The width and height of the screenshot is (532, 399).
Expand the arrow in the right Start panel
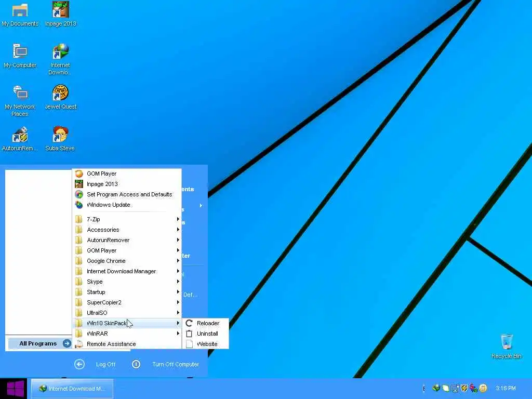coord(201,206)
